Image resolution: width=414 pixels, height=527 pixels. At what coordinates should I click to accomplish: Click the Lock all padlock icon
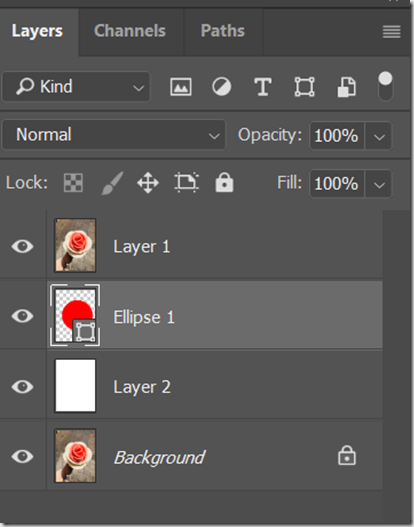tap(224, 183)
